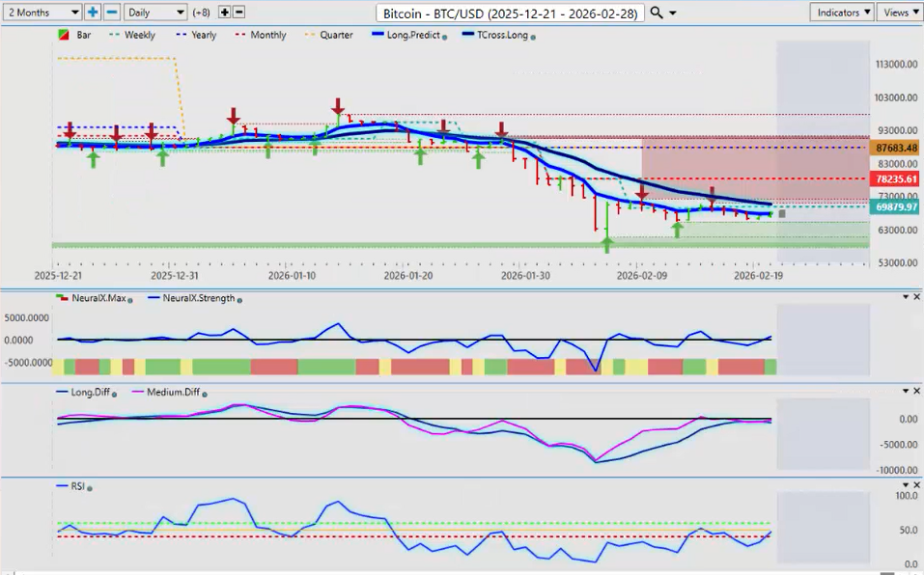Click the black minus icon beside (+8)

point(238,13)
